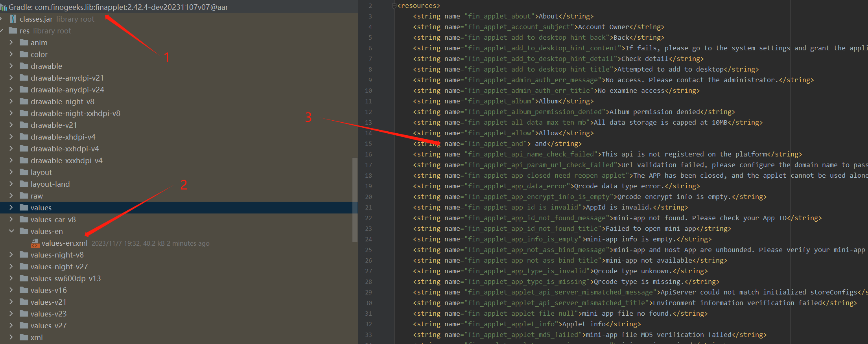
Task: Click the res folder icon
Action: point(13,31)
